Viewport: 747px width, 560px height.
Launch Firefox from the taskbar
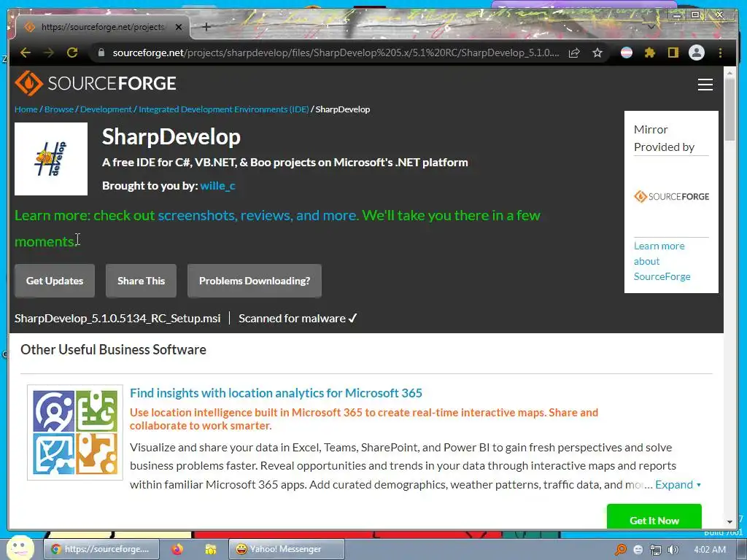(x=177, y=549)
